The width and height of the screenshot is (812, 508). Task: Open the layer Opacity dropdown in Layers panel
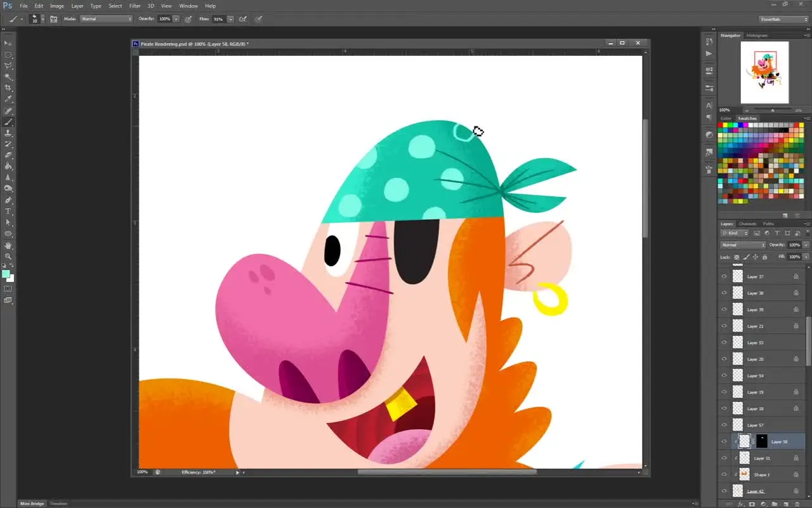coord(806,244)
